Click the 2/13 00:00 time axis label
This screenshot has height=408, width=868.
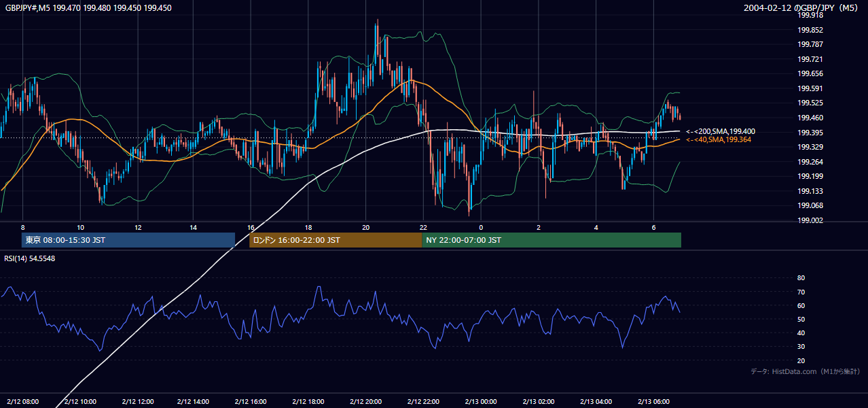(482, 401)
